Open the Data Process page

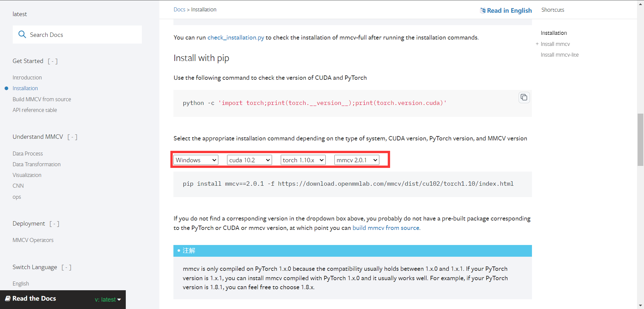28,153
